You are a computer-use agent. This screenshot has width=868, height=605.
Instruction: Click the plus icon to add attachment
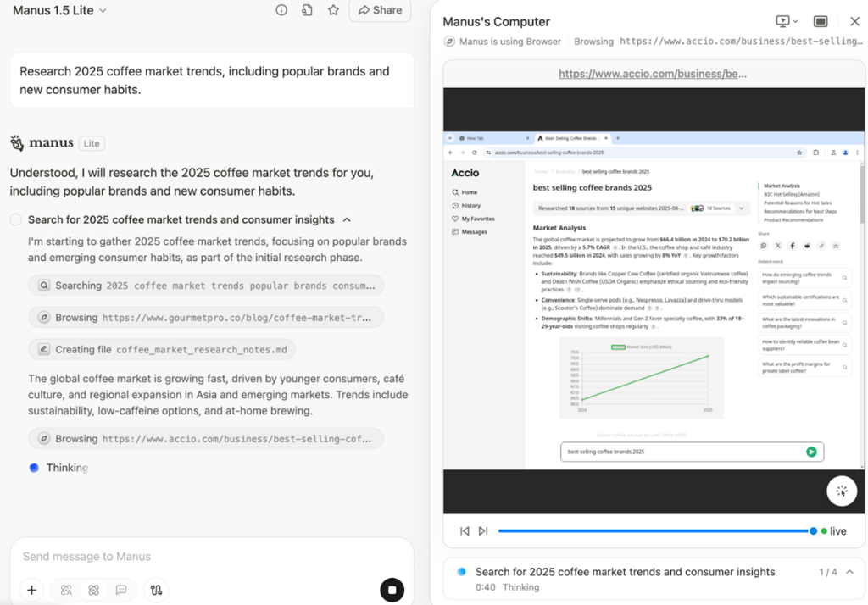point(31,590)
